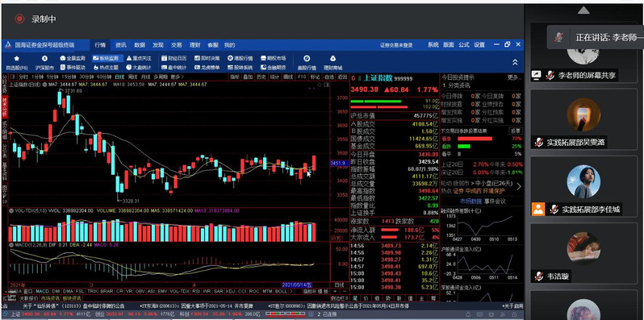The height and width of the screenshot is (320, 644).
Task: Switch chart period to 5分钟
Action: (52, 77)
